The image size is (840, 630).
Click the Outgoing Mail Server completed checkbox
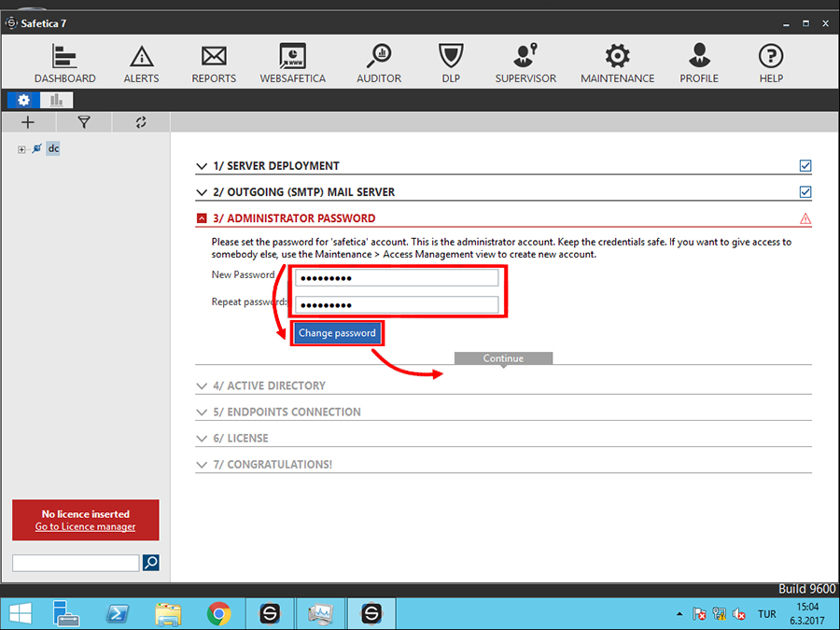click(x=805, y=191)
